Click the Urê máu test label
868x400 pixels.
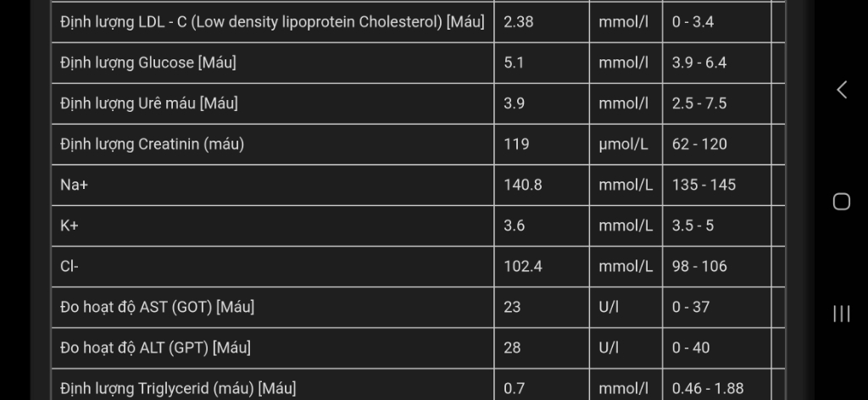[149, 103]
